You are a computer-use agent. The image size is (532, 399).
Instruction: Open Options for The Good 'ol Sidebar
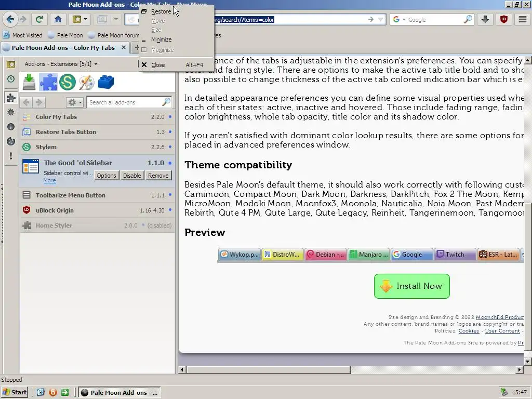[x=106, y=176]
